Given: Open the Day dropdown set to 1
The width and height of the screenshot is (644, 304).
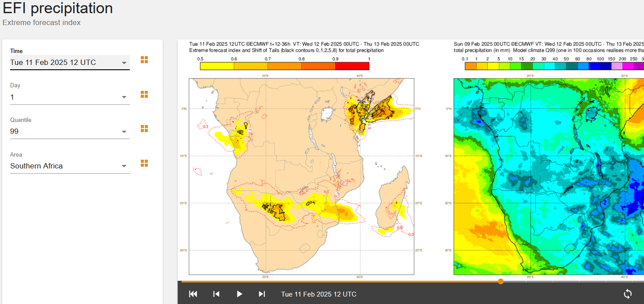Looking at the screenshot, I should coord(70,97).
